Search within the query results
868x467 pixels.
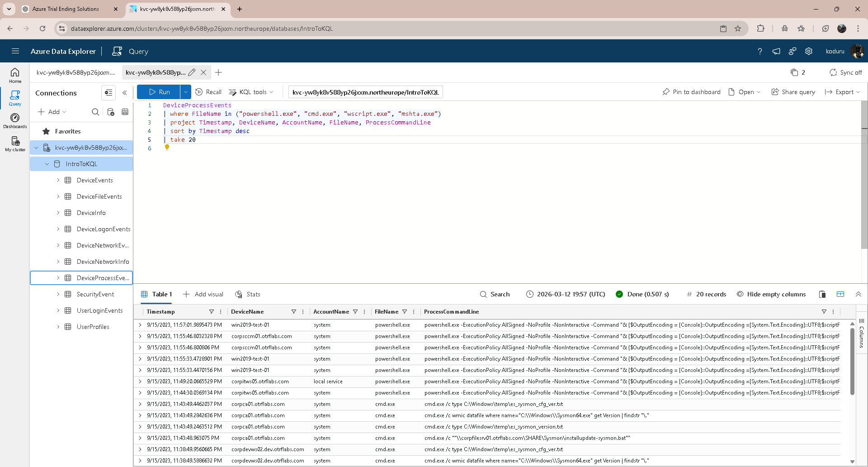495,294
